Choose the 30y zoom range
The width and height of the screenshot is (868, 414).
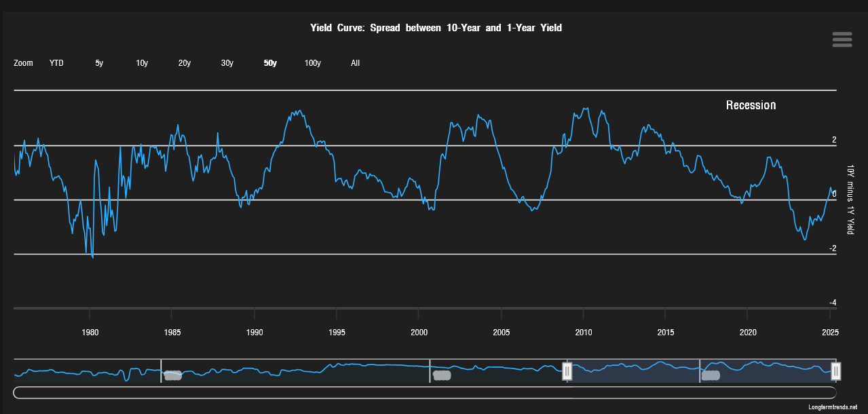[x=227, y=63]
